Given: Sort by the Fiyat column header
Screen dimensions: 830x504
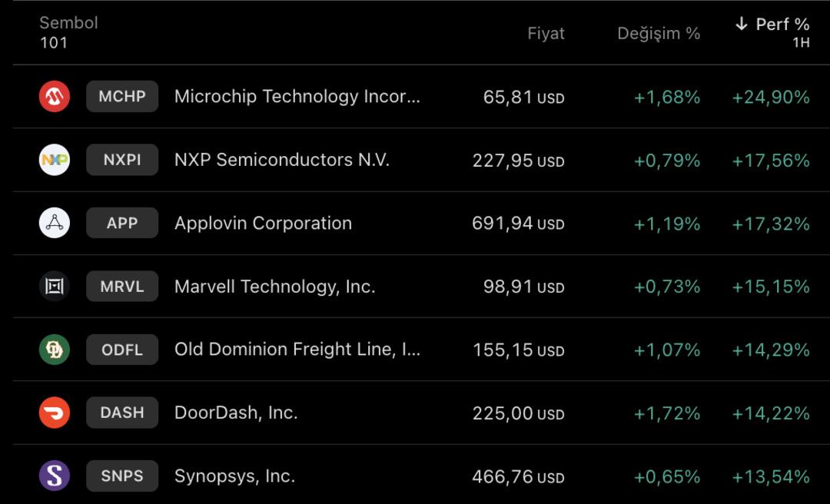Looking at the screenshot, I should click(x=546, y=34).
